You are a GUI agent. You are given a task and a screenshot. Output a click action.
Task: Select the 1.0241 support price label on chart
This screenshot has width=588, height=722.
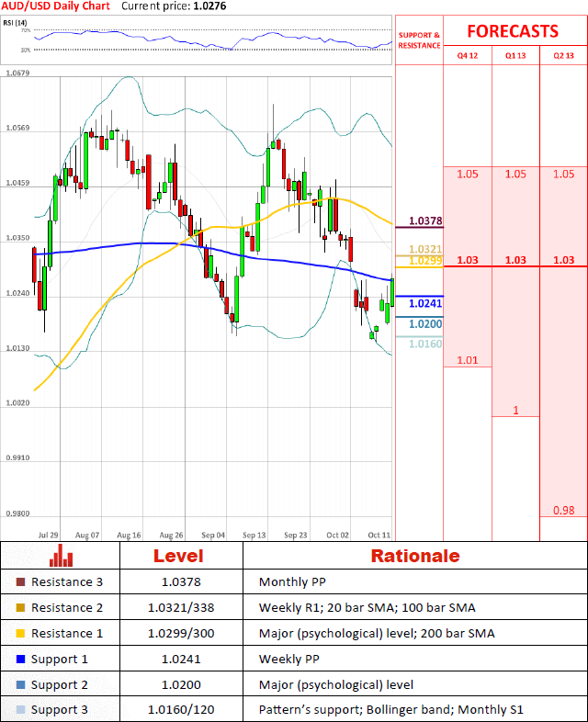coord(424,303)
